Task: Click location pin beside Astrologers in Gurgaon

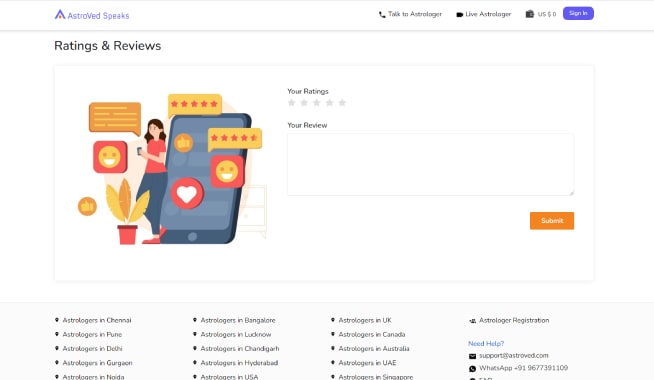Action: pyautogui.click(x=57, y=362)
